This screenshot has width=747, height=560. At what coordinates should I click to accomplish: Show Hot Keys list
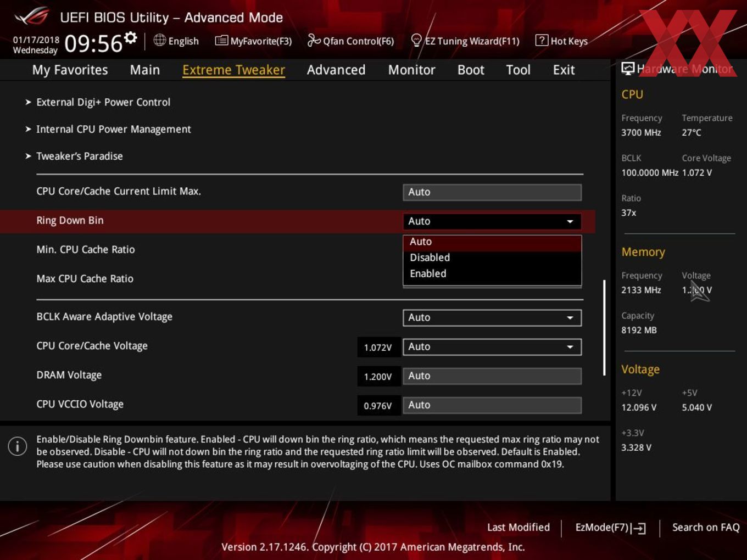pos(561,41)
